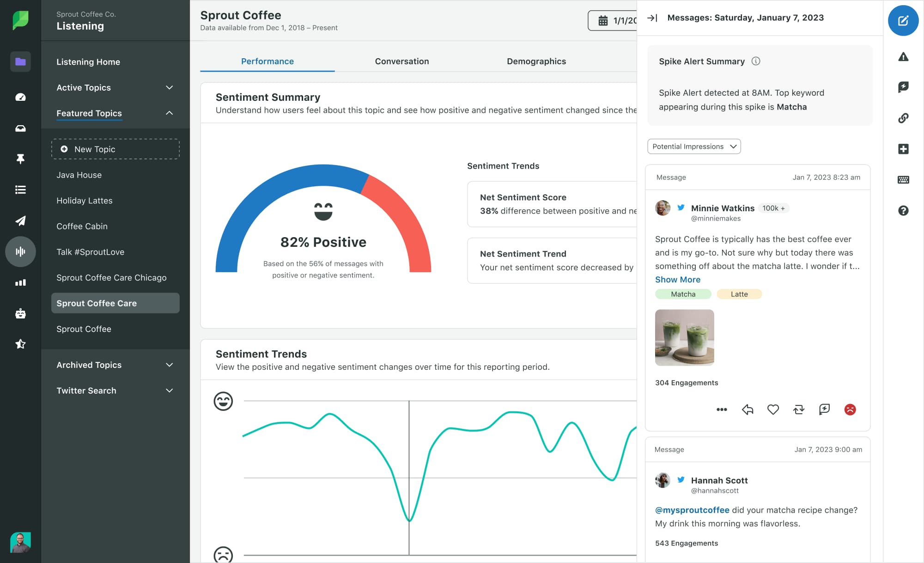Viewport: 924px width, 563px height.
Task: Toggle like on Minnie Watkins message
Action: coord(772,409)
